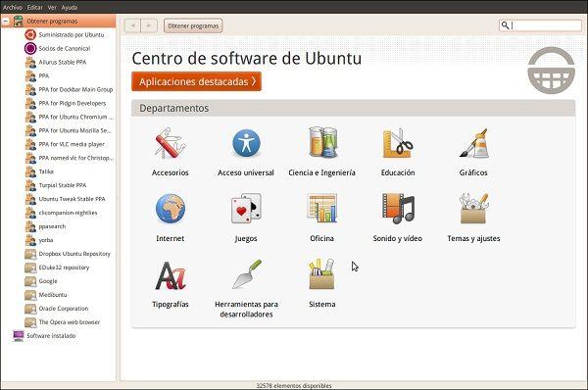This screenshot has width=588, height=390.
Task: Select the plain PPA entry
Action: click(44, 75)
